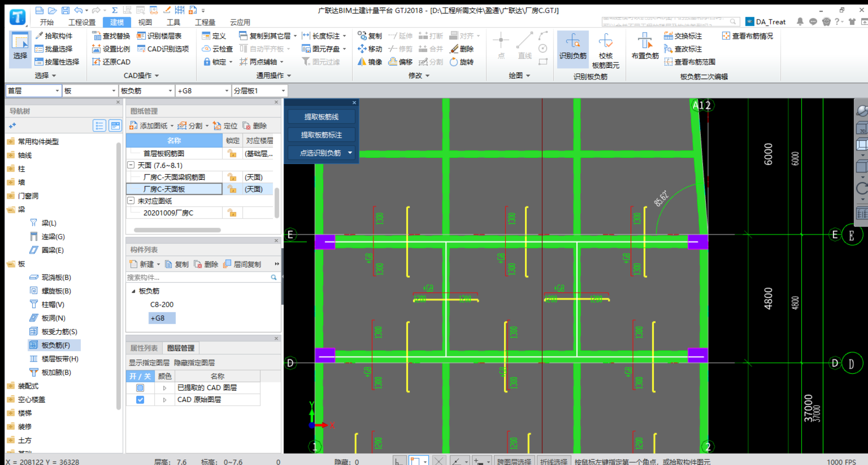This screenshot has width=868, height=465.
Task: Click the save icon in quick access toolbar
Action: (x=66, y=10)
